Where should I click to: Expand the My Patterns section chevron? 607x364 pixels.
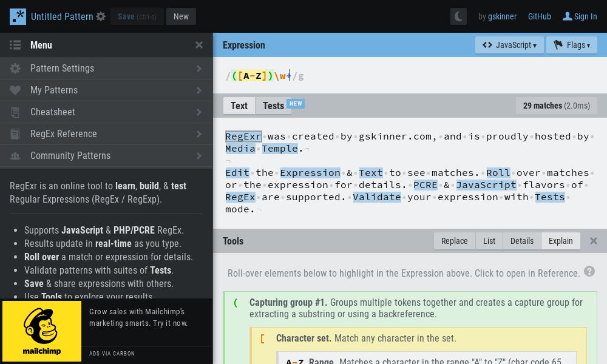point(199,90)
